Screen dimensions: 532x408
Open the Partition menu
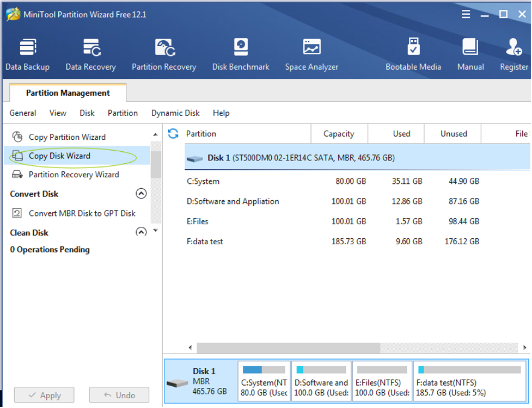(123, 113)
